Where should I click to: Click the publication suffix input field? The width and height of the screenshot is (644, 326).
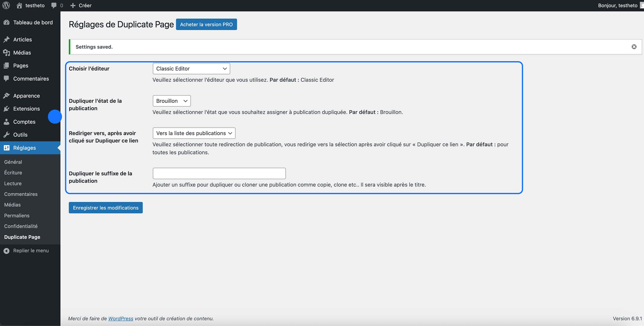click(219, 173)
